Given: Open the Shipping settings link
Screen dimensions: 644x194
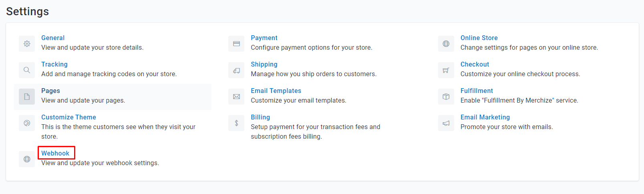Looking at the screenshot, I should (x=264, y=64).
